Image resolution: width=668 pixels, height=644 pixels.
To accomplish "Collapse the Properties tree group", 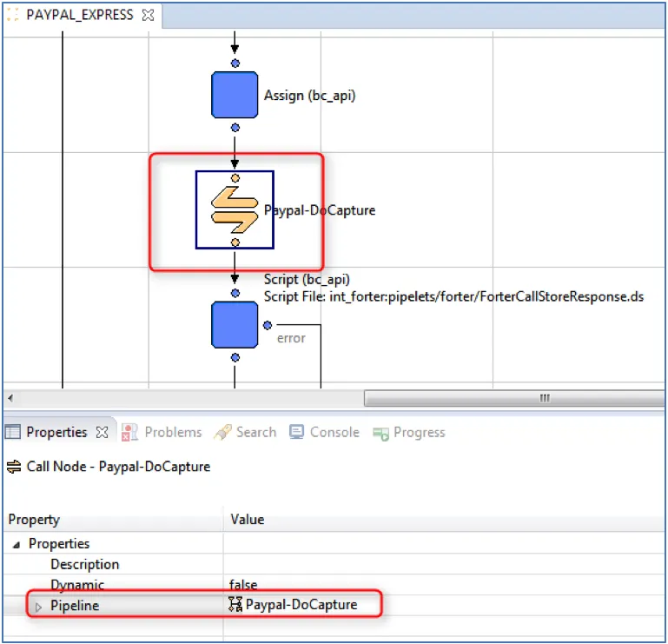I will click(x=17, y=544).
